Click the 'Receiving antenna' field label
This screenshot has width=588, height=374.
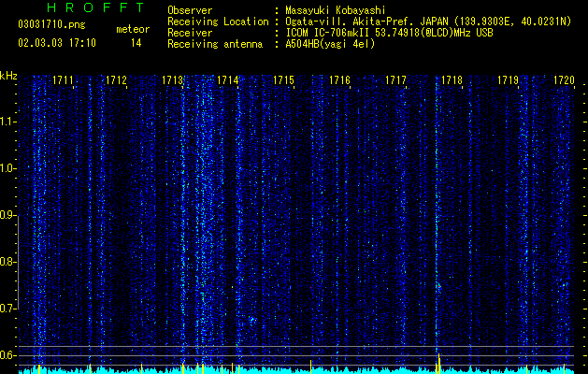pyautogui.click(x=215, y=44)
